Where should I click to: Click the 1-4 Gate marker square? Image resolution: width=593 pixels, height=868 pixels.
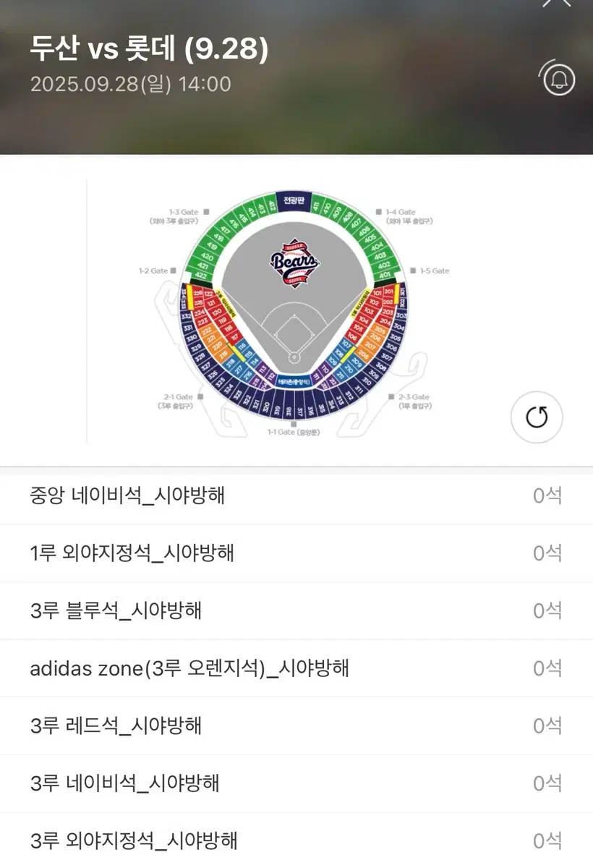[378, 212]
